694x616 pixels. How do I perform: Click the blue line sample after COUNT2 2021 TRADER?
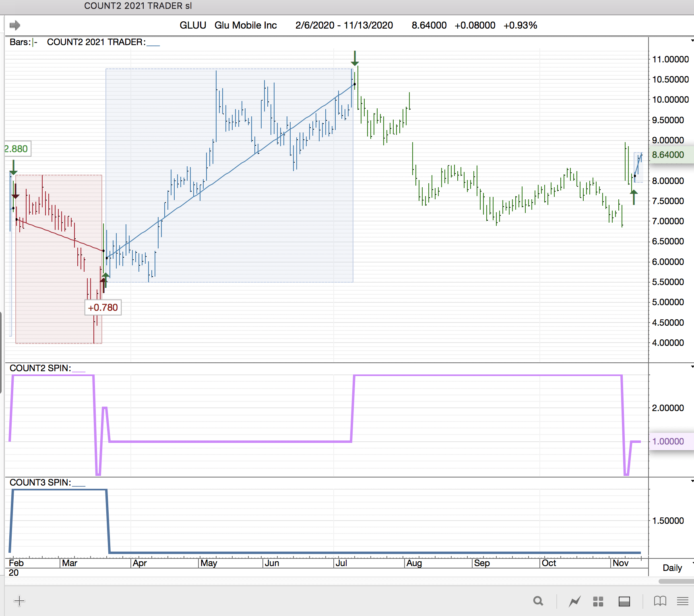coord(153,45)
